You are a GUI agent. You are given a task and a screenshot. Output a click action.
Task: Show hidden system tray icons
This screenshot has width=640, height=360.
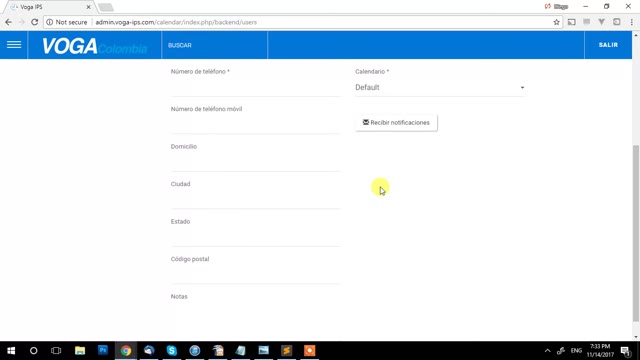click(x=547, y=351)
